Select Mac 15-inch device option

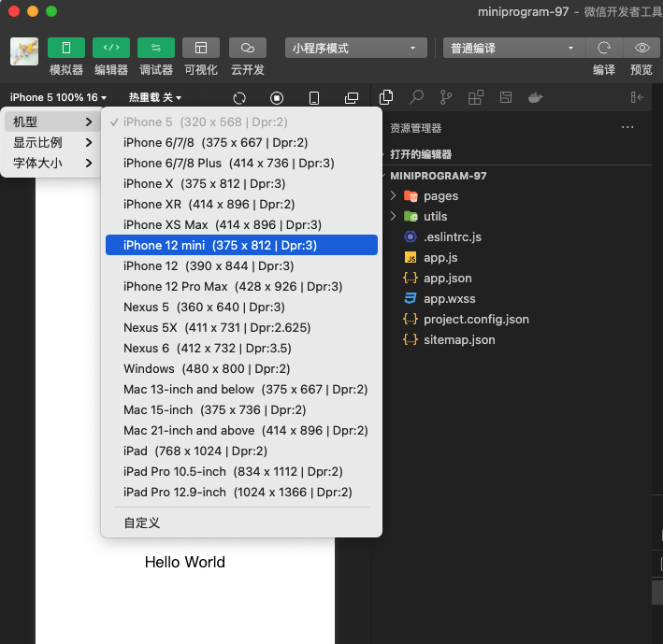coord(241,410)
